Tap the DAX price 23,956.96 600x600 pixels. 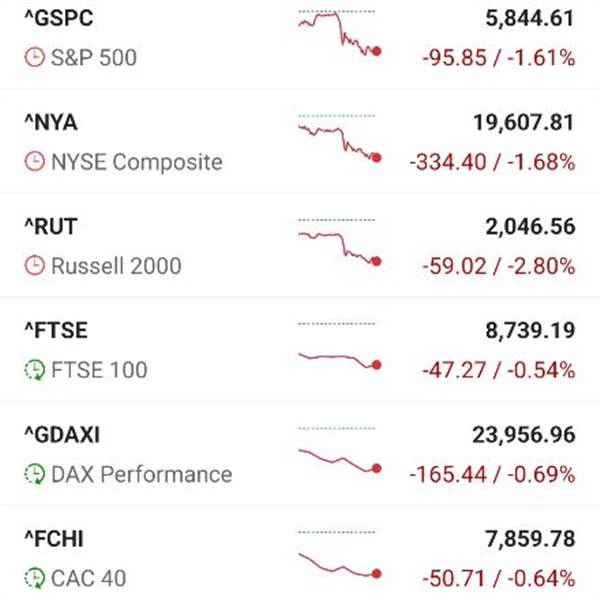pos(524,435)
